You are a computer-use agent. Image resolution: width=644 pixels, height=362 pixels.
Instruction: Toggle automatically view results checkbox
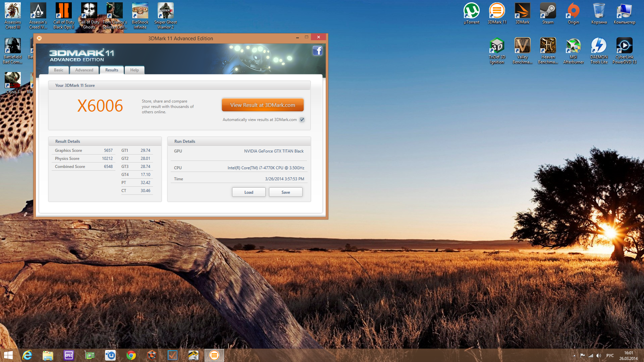tap(302, 120)
